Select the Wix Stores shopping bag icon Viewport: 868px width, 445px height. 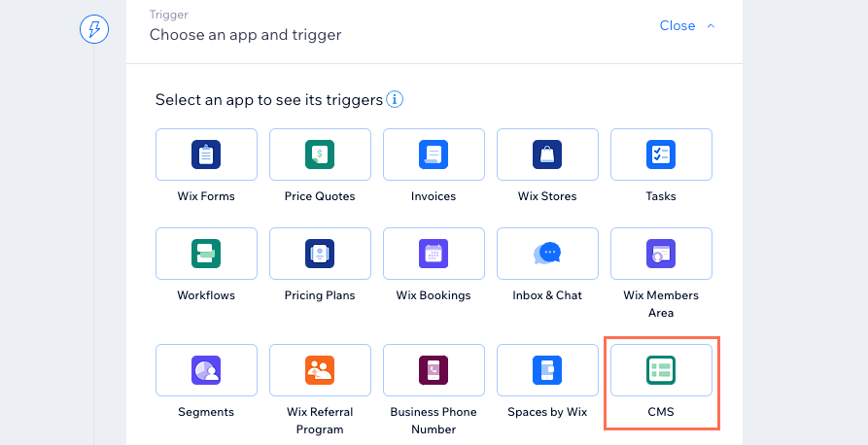(x=547, y=154)
